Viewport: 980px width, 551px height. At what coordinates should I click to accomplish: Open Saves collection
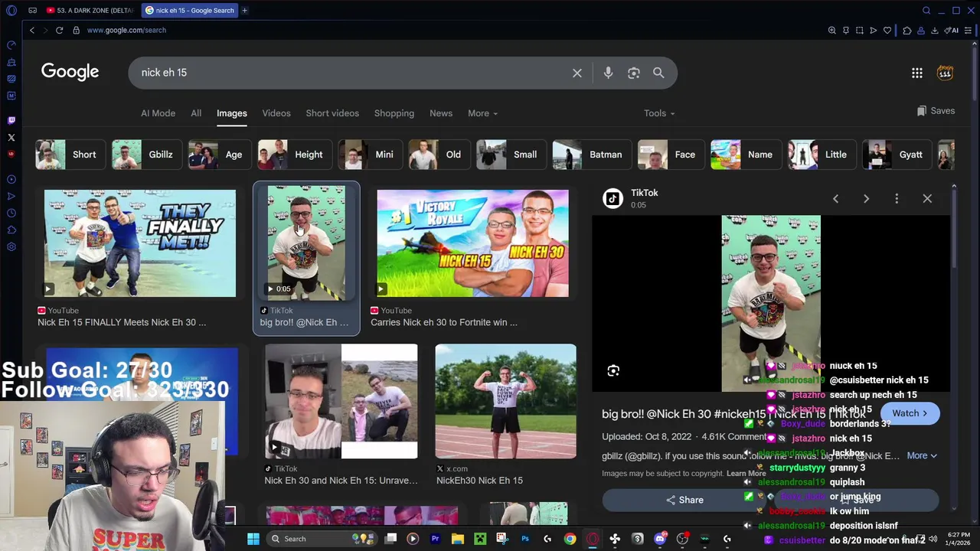click(x=936, y=111)
